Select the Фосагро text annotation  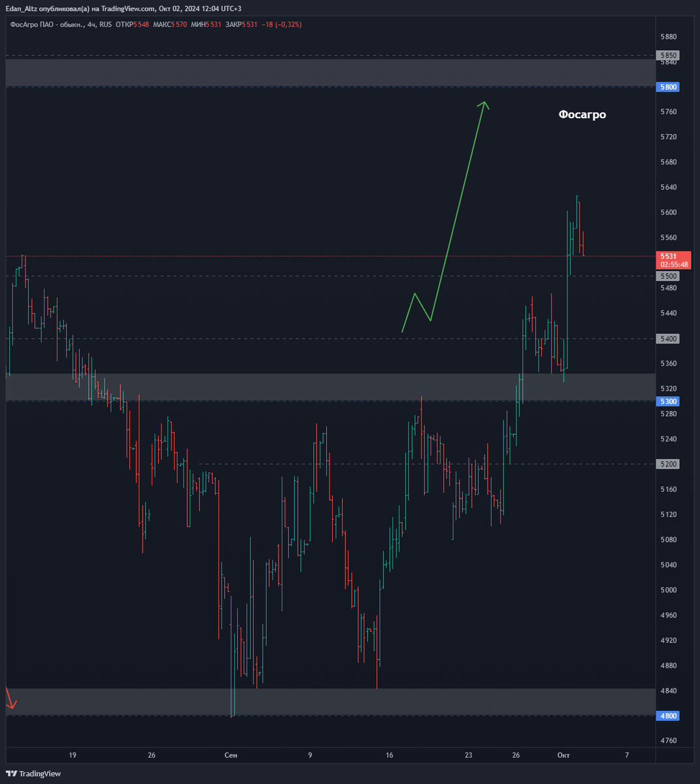(582, 114)
